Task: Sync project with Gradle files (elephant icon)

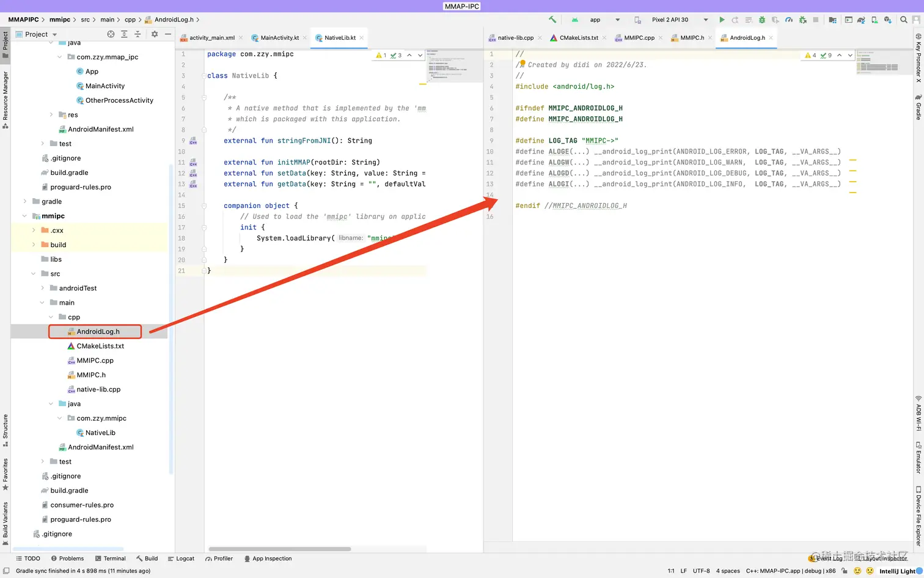Action: click(x=861, y=20)
